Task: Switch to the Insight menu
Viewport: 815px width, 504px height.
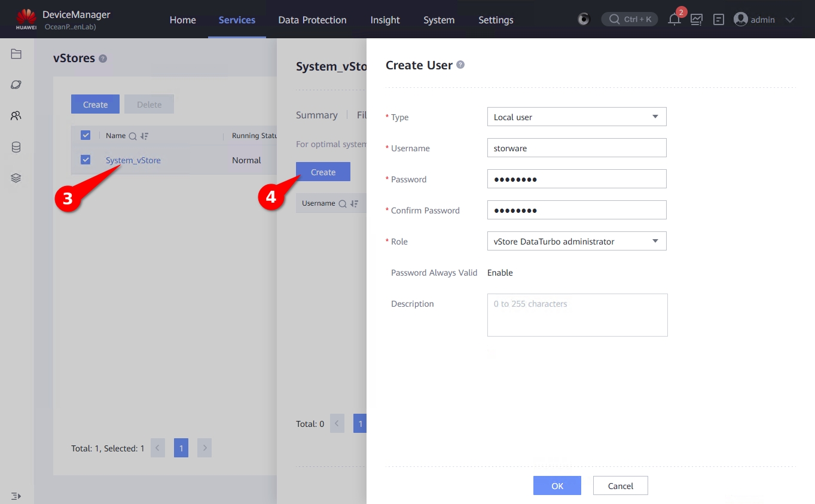Action: click(x=385, y=20)
